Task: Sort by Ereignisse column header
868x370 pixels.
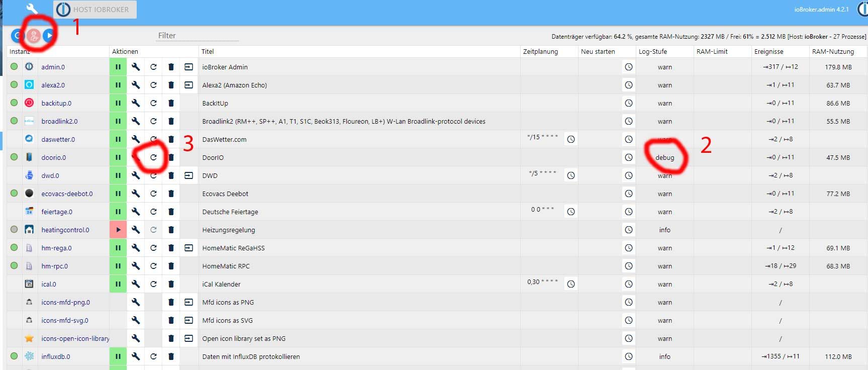Action: click(768, 51)
